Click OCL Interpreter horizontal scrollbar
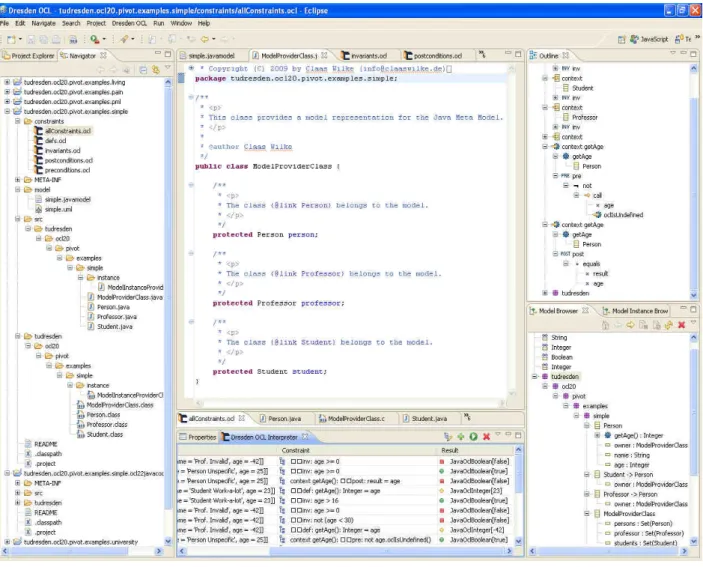This screenshot has height=567, width=703. click(x=389, y=551)
